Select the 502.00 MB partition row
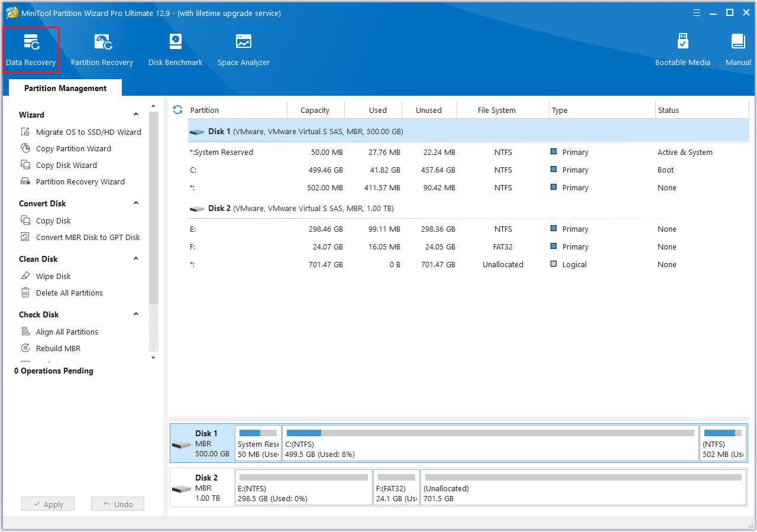This screenshot has width=757, height=532. (468, 187)
